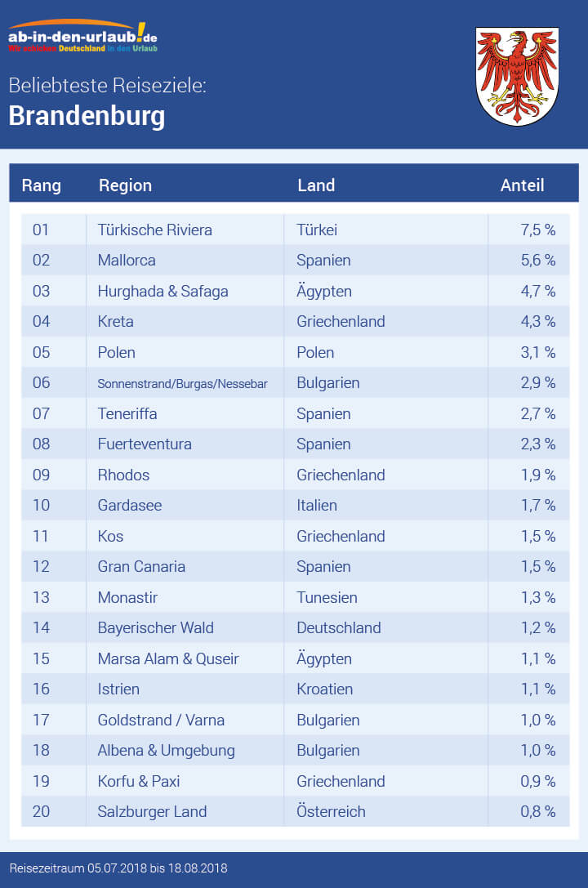588x888 pixels.
Task: Click the Marsa Alam & Quseir entry
Action: 168,658
